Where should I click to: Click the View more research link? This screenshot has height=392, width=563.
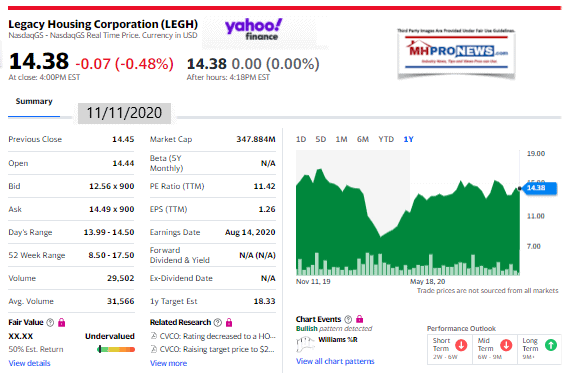[x=168, y=363]
